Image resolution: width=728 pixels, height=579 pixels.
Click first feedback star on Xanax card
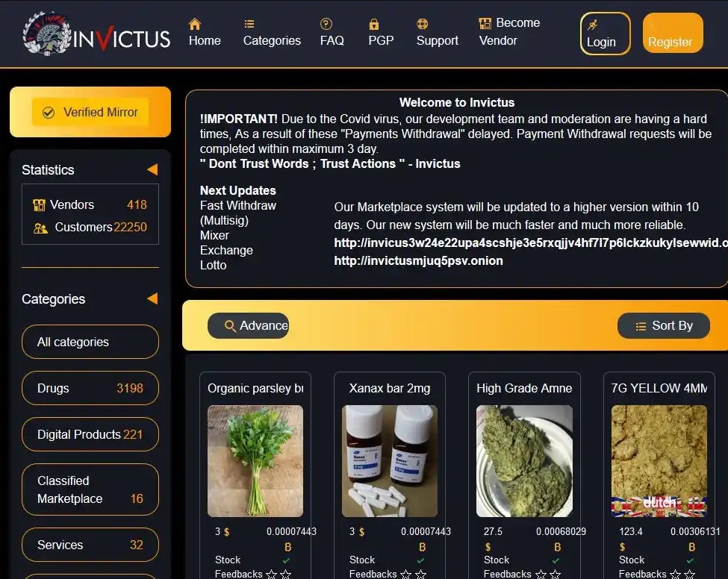click(405, 575)
